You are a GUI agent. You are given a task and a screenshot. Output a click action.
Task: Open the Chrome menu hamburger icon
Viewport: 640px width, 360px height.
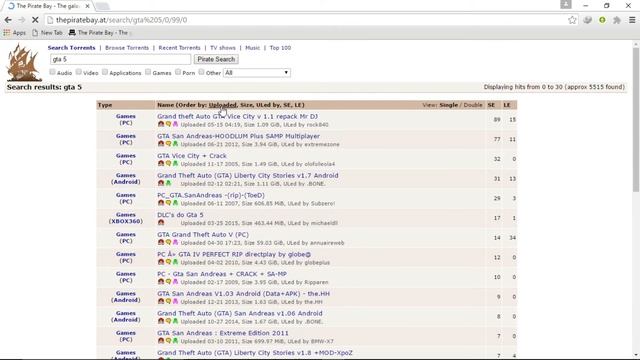coord(632,20)
